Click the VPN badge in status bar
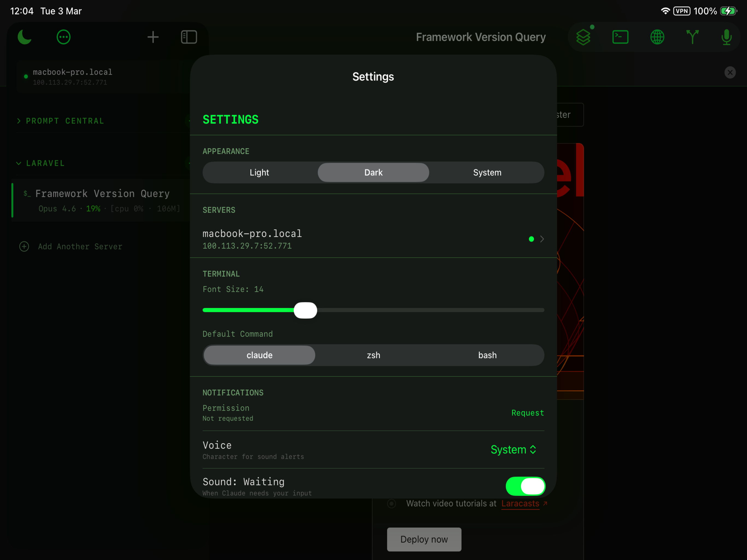Viewport: 747px width, 560px height. pos(681,11)
